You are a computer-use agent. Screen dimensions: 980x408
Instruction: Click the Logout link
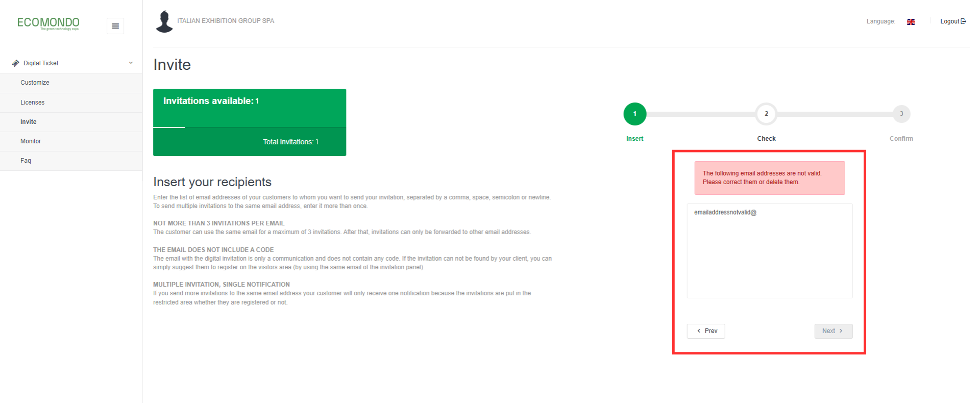pos(953,21)
